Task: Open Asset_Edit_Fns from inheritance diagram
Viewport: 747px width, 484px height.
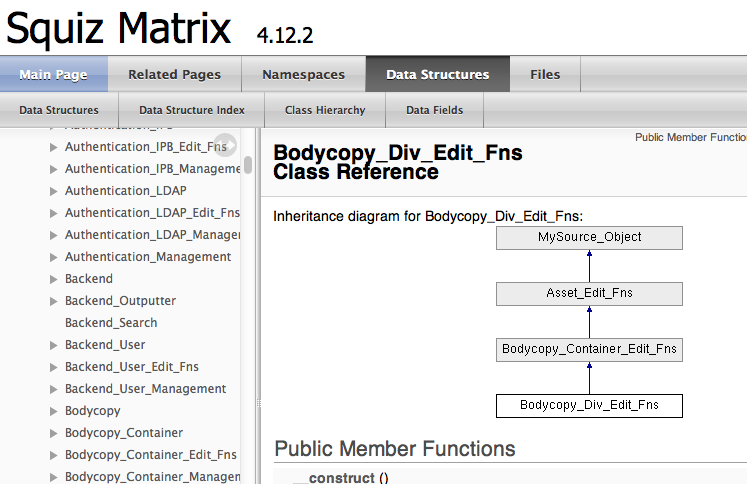Action: (589, 293)
